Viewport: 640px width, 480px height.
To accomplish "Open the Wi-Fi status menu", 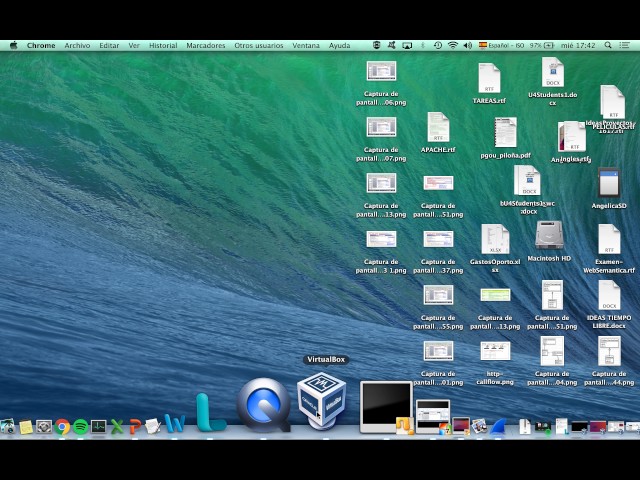I will (x=452, y=45).
